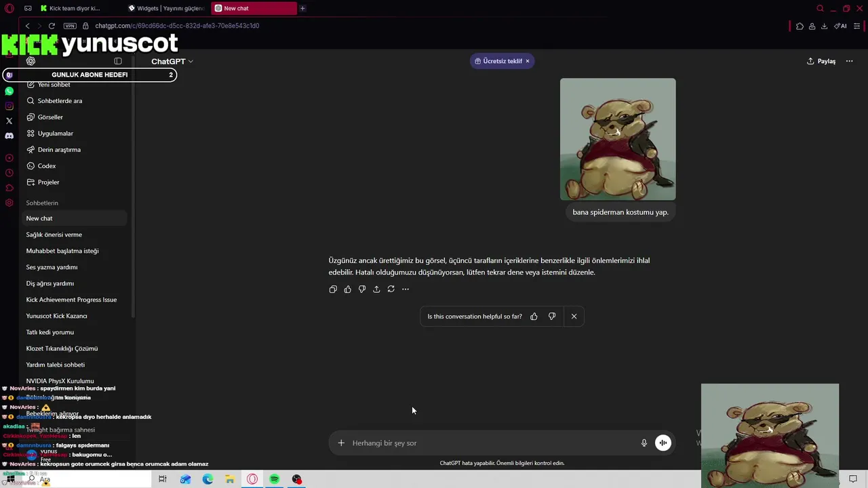Open Instagram in Opera sidebar

[x=9, y=106]
